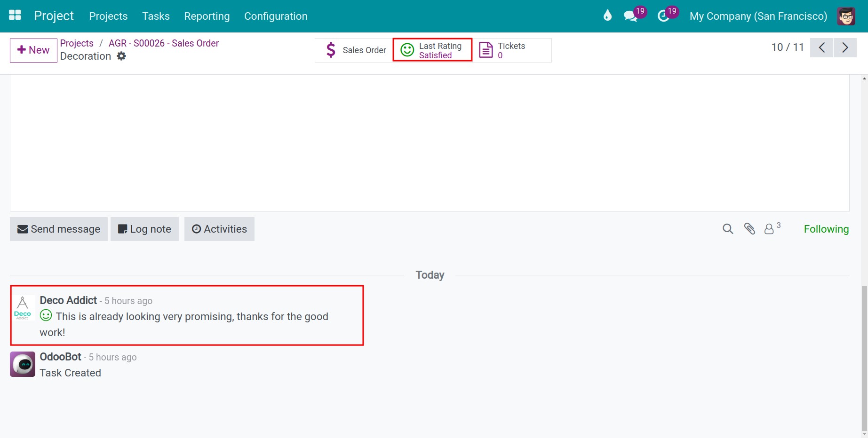
Task: Open the Last Rating Satisfied stat button
Action: [432, 50]
